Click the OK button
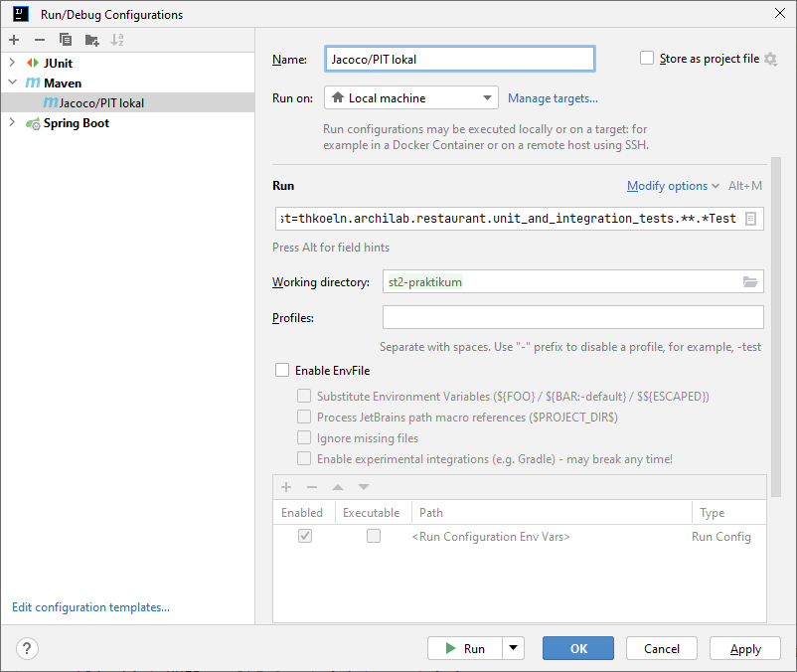Screen dimensions: 797x672 (578, 648)
